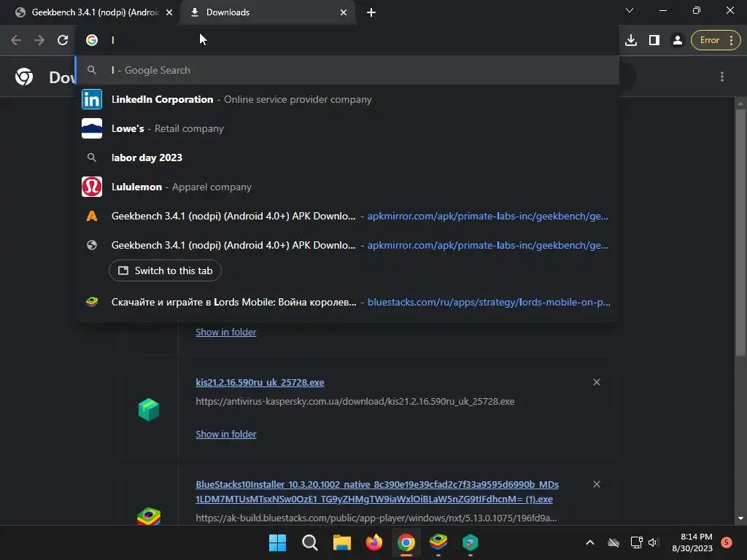This screenshot has height=560, width=747.
Task: Select LinkedIn Corporation suggestion
Action: (347, 99)
